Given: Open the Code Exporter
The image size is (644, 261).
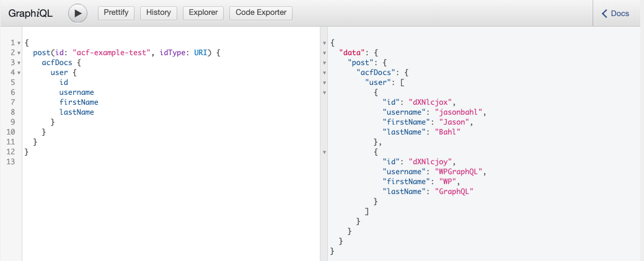Looking at the screenshot, I should pos(260,13).
